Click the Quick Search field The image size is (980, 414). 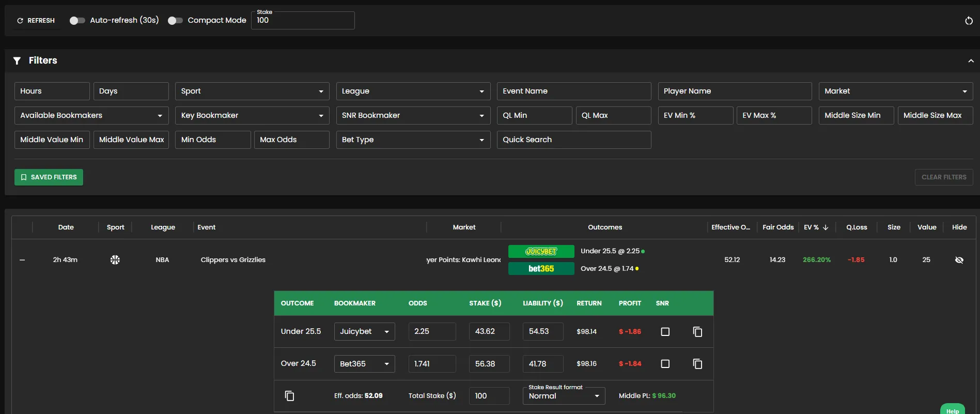(x=574, y=140)
